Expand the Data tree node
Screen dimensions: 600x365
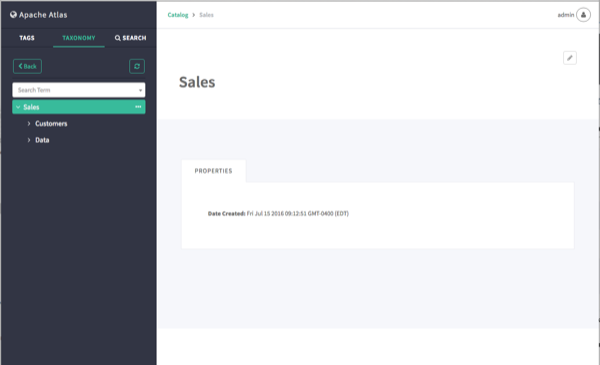(x=29, y=140)
